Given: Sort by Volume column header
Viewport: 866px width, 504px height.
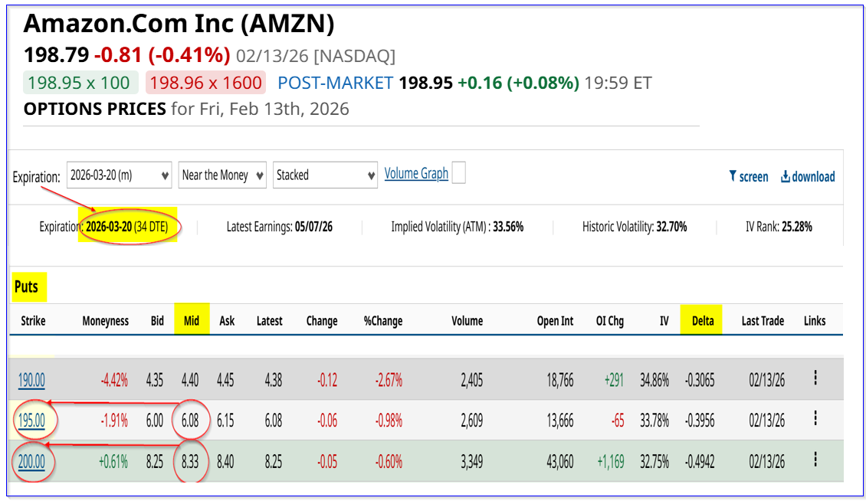Looking at the screenshot, I should tap(467, 321).
